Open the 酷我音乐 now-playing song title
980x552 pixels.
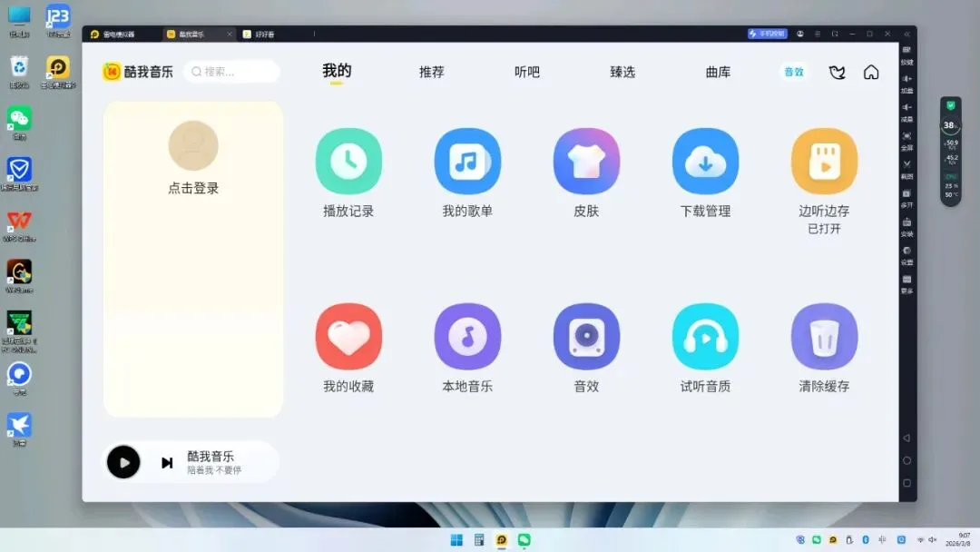(210, 457)
